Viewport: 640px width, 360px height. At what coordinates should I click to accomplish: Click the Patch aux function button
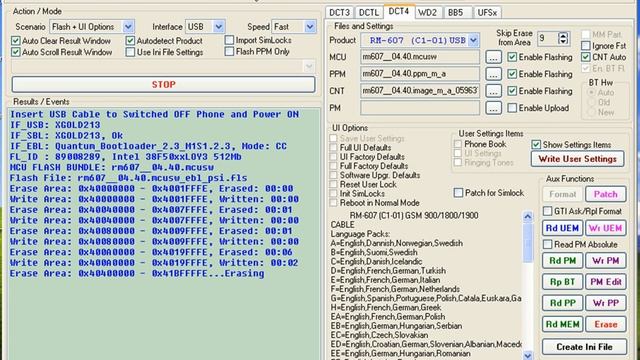(x=606, y=194)
